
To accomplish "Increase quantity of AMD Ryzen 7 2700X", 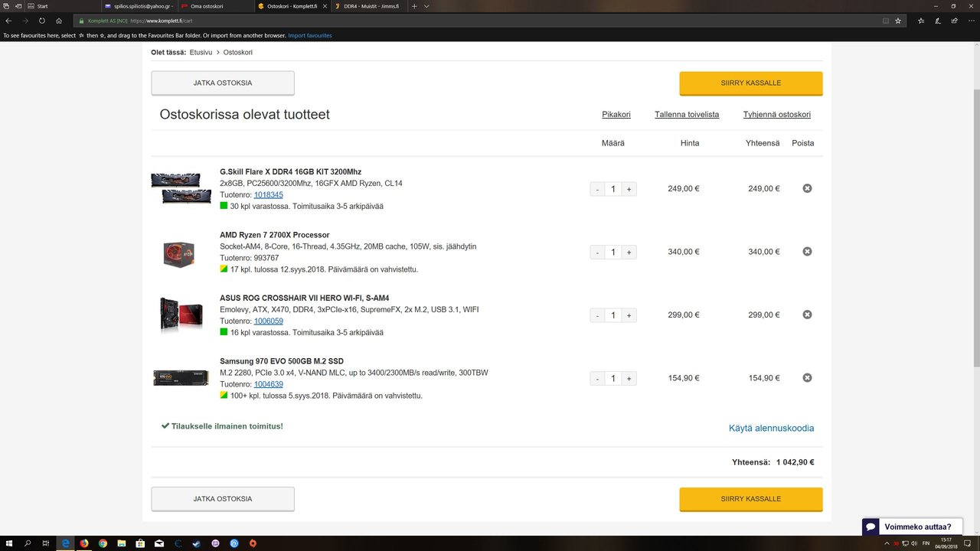I will 629,253.
